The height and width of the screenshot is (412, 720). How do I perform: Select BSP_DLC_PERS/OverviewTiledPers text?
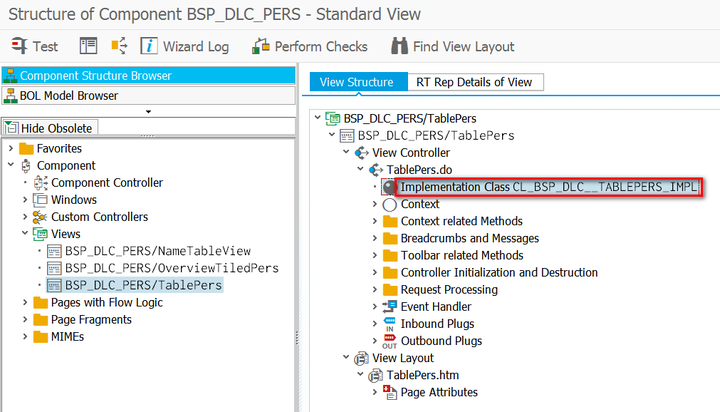pos(172,268)
